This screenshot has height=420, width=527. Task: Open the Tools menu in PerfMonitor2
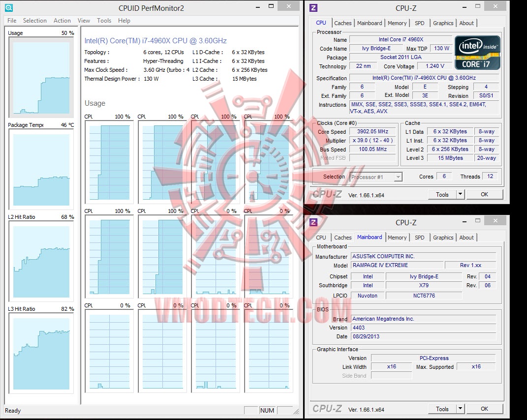coord(104,21)
